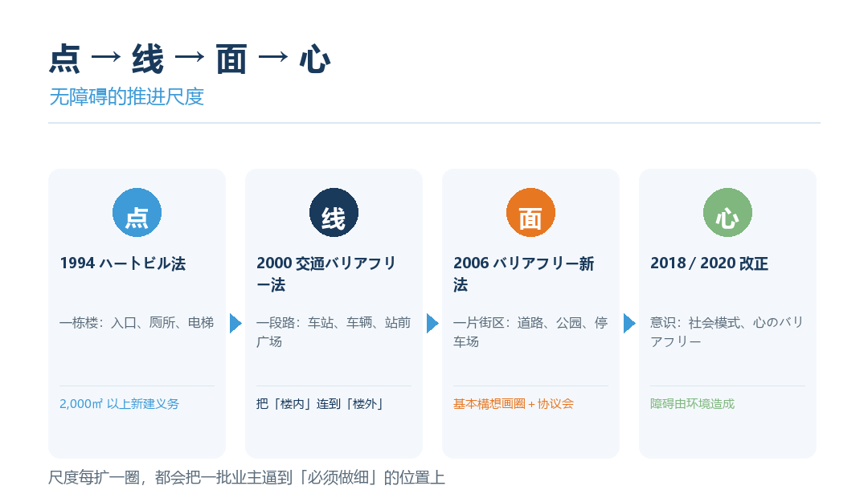Click the text 一片街区：道路、公园、停车场
This screenshot has width=868, height=498.
(530, 332)
